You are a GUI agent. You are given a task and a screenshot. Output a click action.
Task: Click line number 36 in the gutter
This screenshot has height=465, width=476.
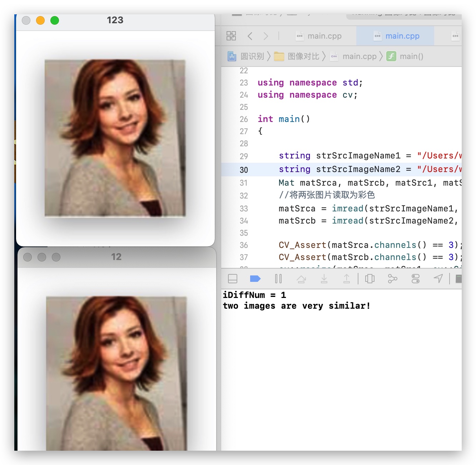244,245
